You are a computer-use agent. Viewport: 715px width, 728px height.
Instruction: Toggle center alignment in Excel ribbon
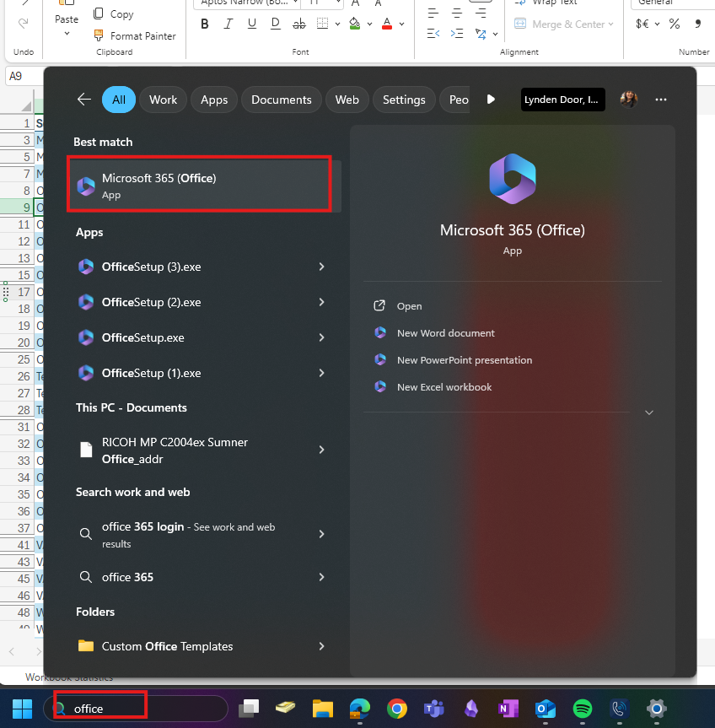[x=456, y=13]
